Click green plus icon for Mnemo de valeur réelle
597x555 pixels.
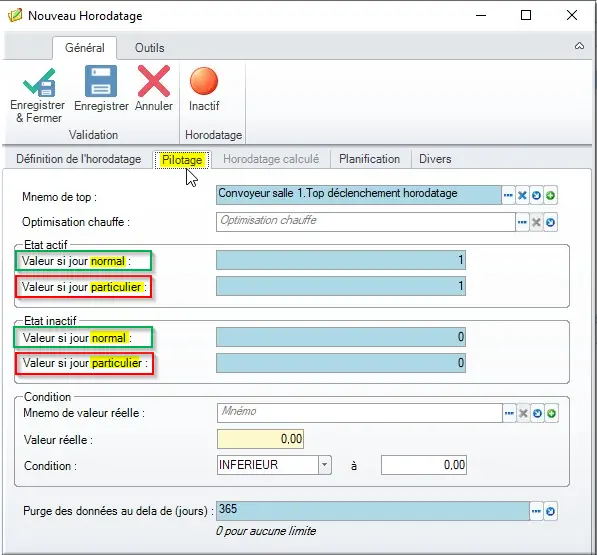click(551, 413)
